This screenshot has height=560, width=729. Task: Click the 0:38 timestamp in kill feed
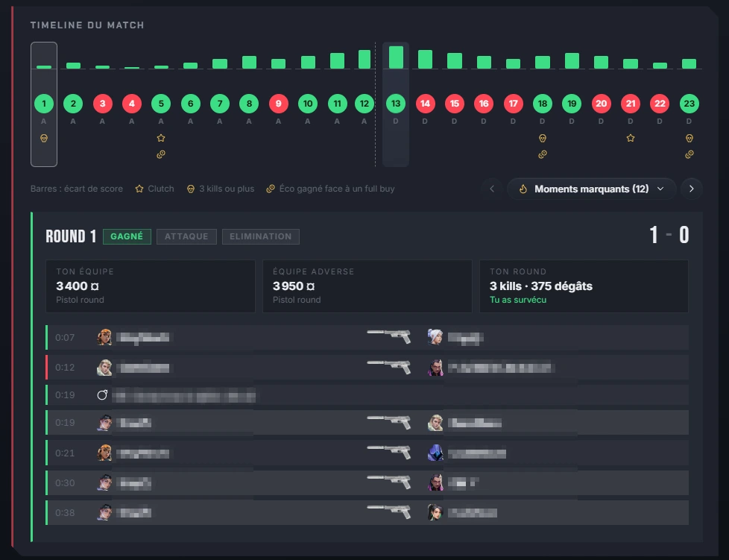click(65, 512)
